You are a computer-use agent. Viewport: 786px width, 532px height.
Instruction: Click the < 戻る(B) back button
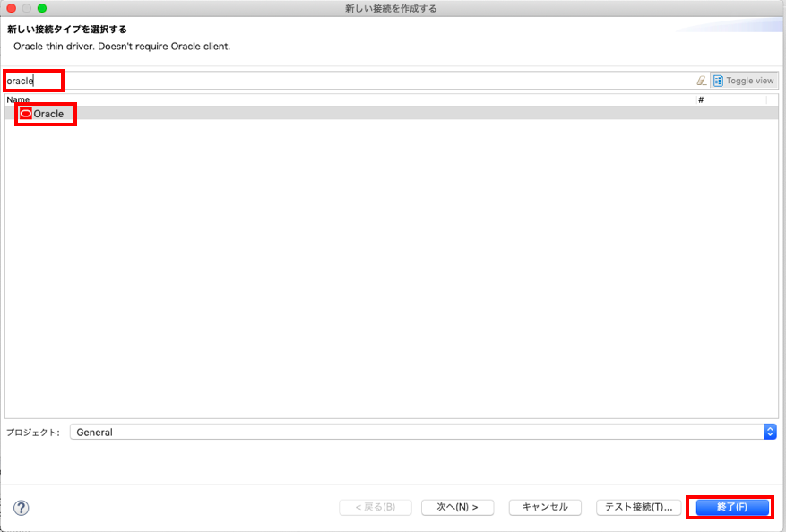375,507
